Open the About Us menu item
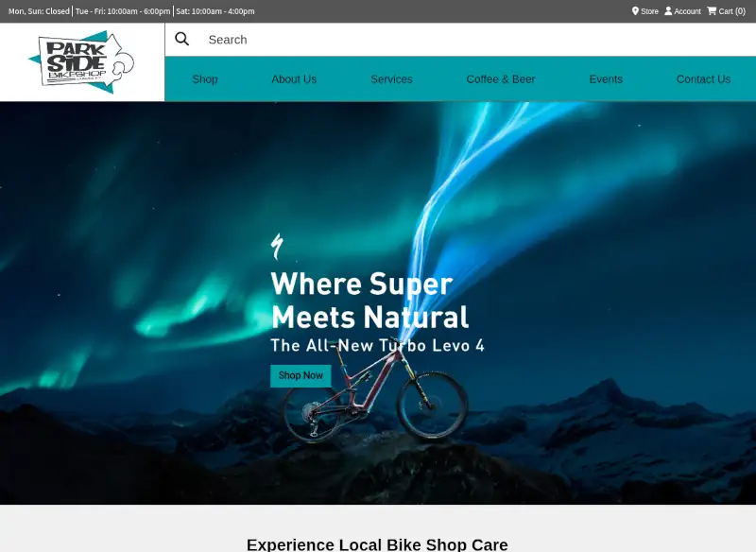756x552 pixels. (294, 79)
